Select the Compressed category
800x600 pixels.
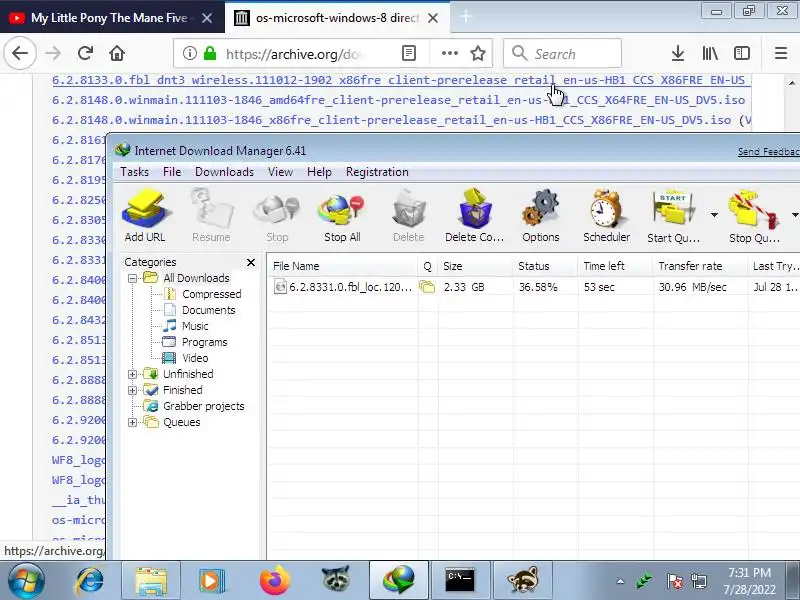tap(211, 294)
